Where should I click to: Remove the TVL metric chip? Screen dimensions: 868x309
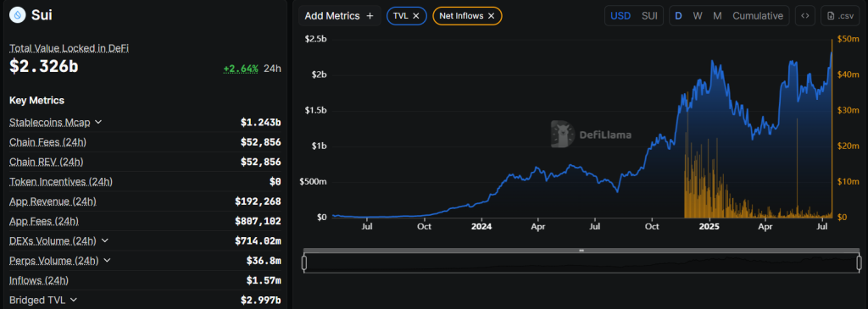point(415,16)
